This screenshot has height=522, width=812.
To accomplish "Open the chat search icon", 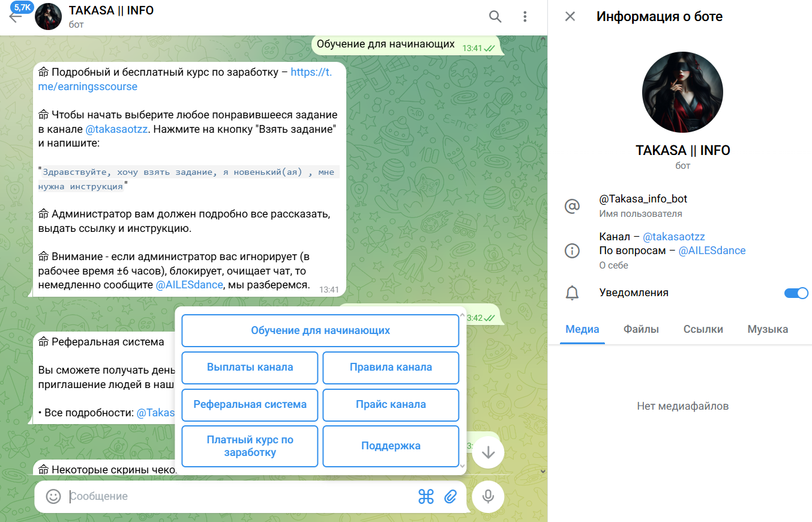I will tap(495, 16).
